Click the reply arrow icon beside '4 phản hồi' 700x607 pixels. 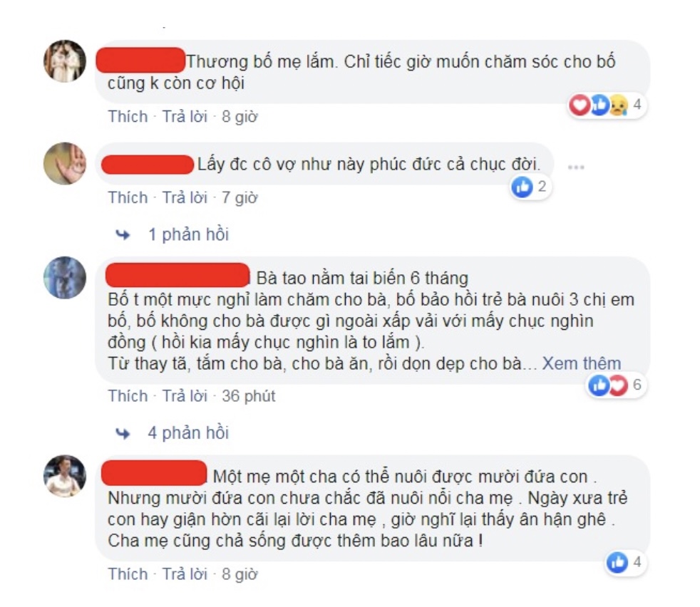coord(123,433)
